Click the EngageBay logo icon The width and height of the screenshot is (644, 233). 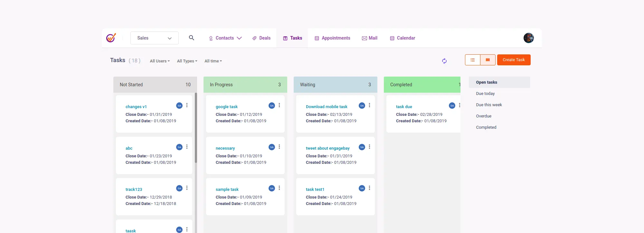[x=111, y=38]
